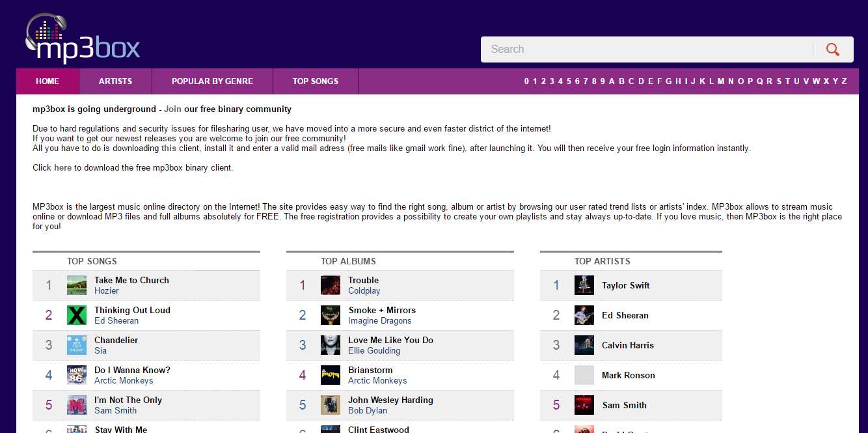Viewport: 868px width, 433px height.
Task: Open Arctic Monkeys link under Do I Wanna Know?
Action: point(124,381)
